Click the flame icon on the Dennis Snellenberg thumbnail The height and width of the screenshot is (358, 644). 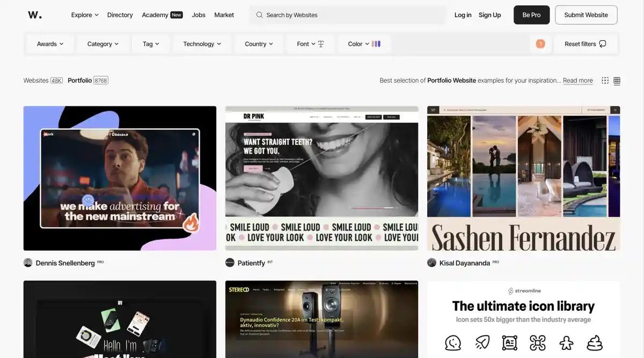pos(191,222)
